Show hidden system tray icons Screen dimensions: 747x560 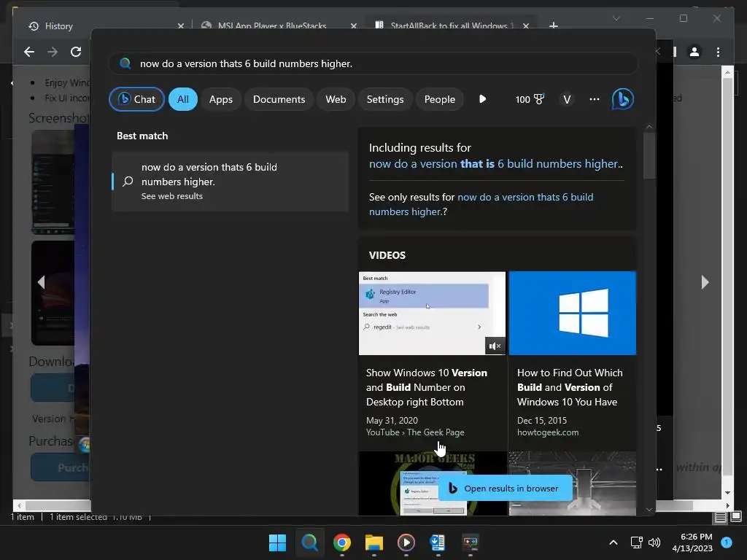click(x=614, y=542)
